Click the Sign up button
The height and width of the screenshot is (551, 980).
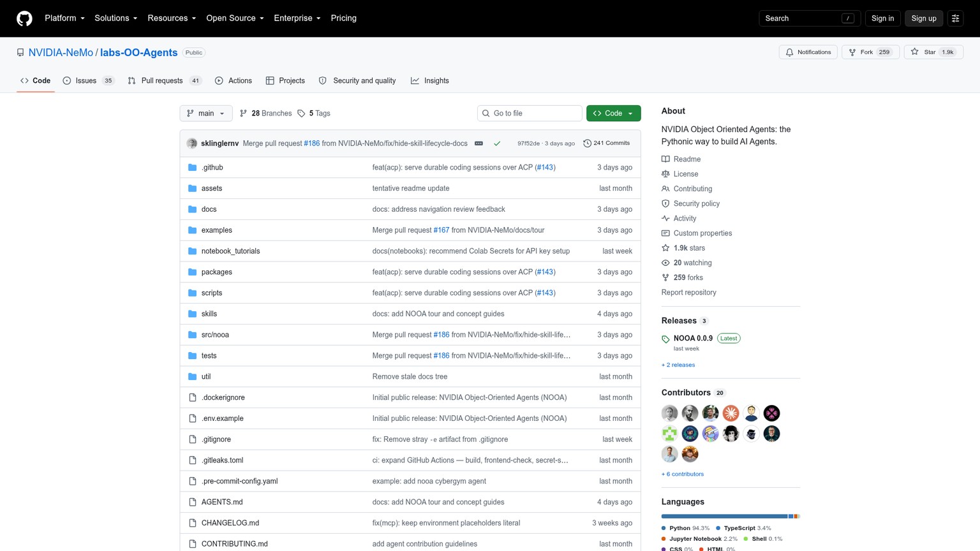coord(923,18)
